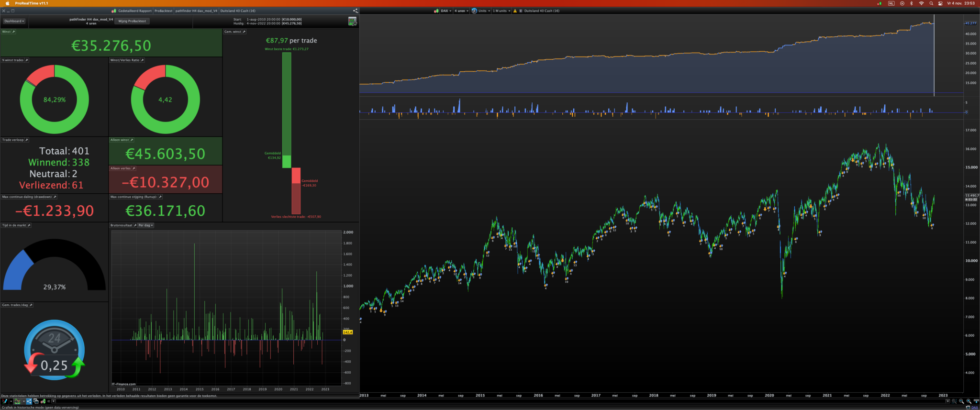Select Duitsland 40 Cash tab in report window
This screenshot has height=410, width=980.
[x=238, y=11]
